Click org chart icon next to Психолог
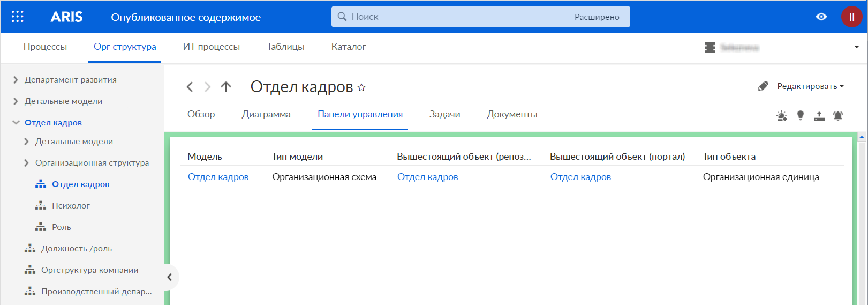 coord(41,206)
